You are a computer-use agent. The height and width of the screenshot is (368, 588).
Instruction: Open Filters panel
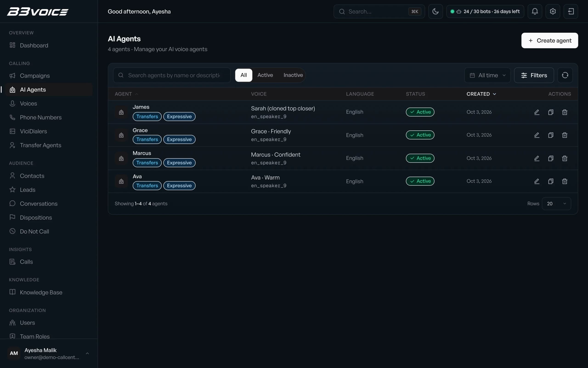coord(534,75)
